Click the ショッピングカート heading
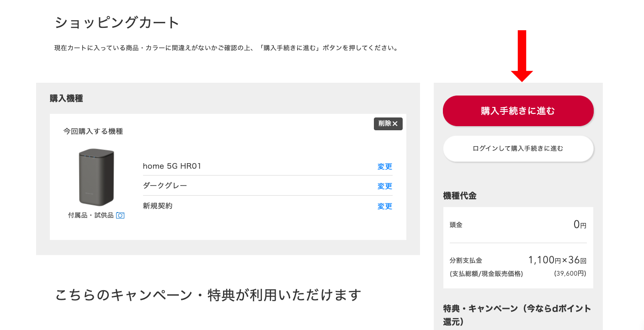This screenshot has width=644, height=330. [117, 22]
